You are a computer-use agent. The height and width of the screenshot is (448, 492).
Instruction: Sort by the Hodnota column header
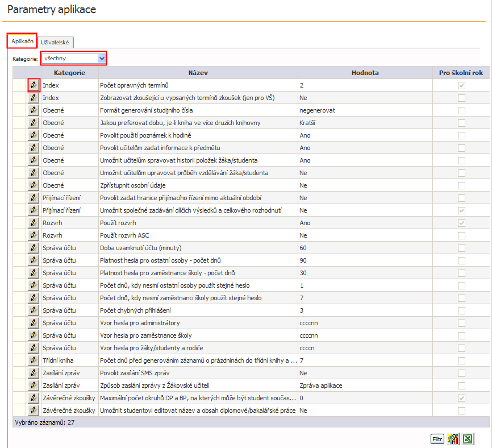(365, 73)
